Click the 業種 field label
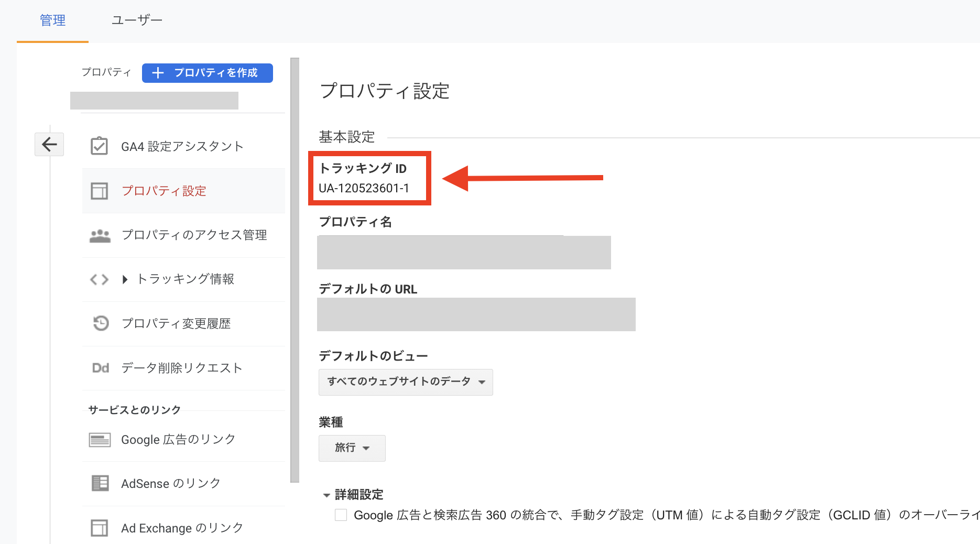 pyautogui.click(x=331, y=422)
